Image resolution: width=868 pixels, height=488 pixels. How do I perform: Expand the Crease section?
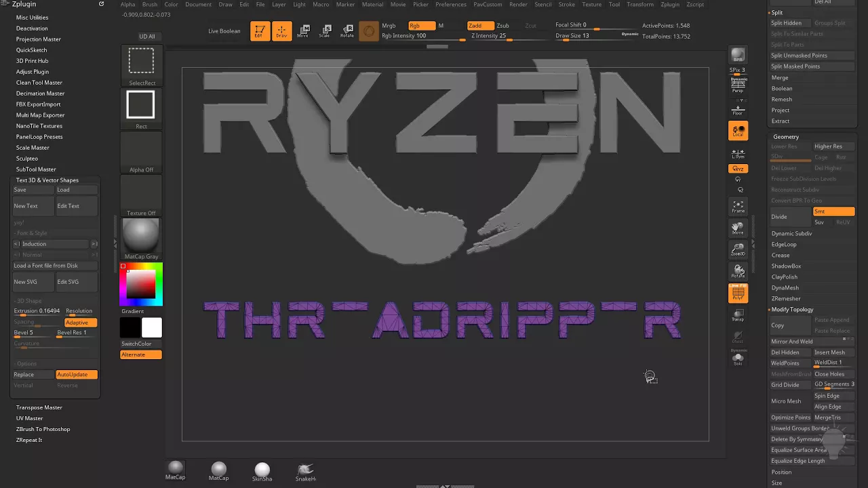tap(781, 255)
